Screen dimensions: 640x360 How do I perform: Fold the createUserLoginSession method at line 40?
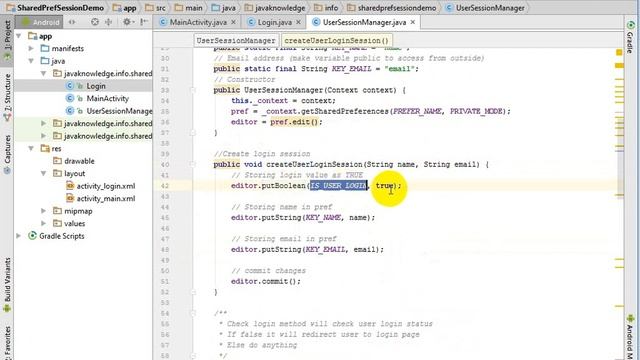point(193,164)
